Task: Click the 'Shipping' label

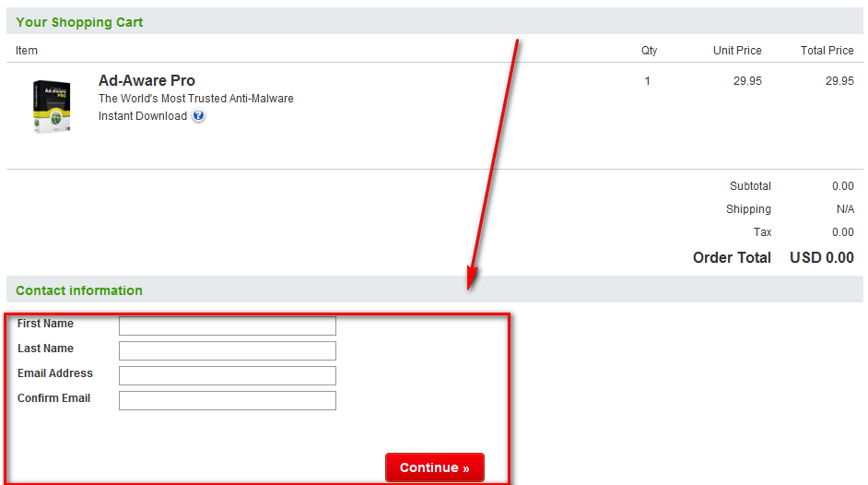Action: pyautogui.click(x=748, y=209)
